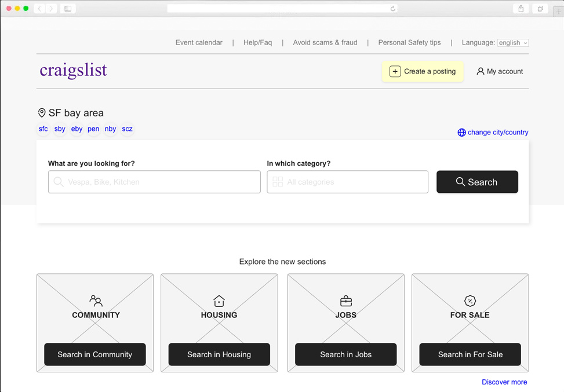Image resolution: width=564 pixels, height=392 pixels.
Task: Click the JOBS card title
Action: [x=346, y=315]
